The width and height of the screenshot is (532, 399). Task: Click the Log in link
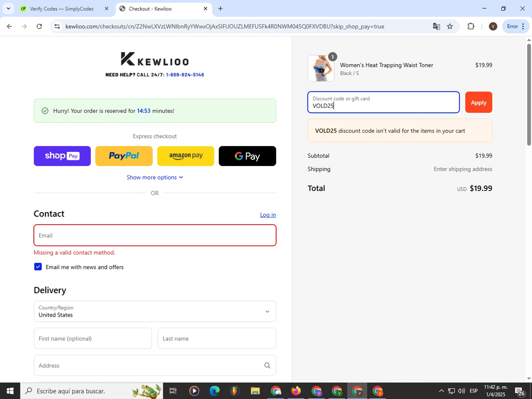pyautogui.click(x=268, y=215)
